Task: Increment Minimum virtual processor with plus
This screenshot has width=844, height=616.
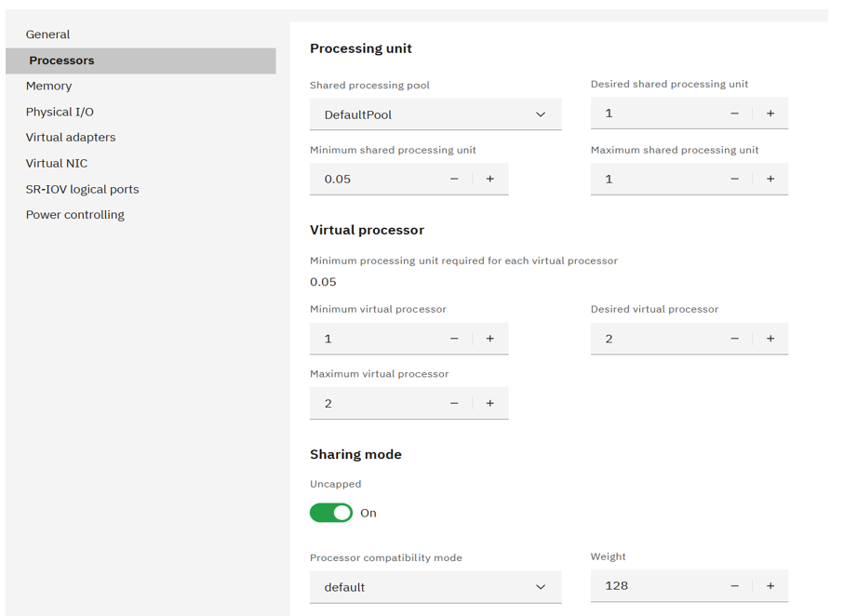Action: (490, 339)
